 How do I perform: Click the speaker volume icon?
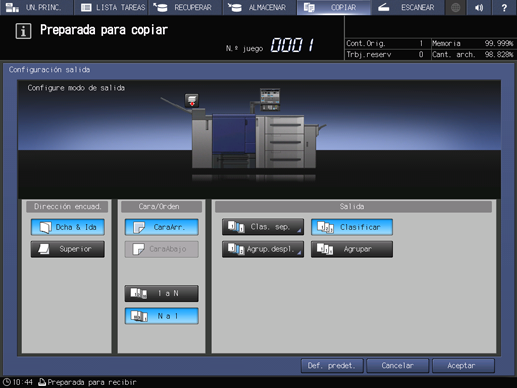click(479, 7)
